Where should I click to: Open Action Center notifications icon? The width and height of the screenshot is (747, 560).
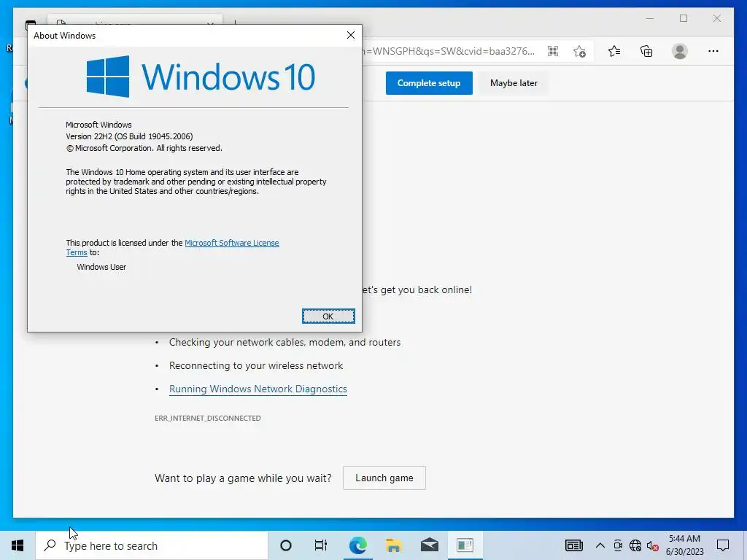pyautogui.click(x=723, y=545)
